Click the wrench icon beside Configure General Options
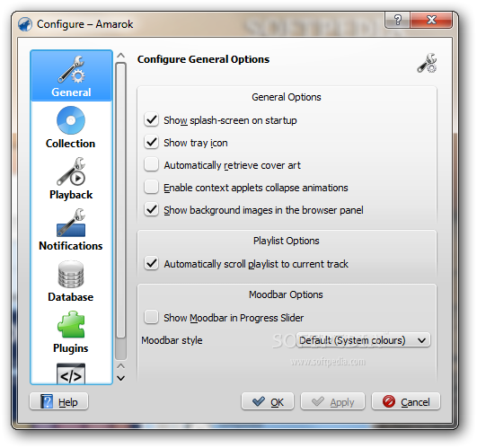Screen dimensions: 477x448 click(427, 63)
